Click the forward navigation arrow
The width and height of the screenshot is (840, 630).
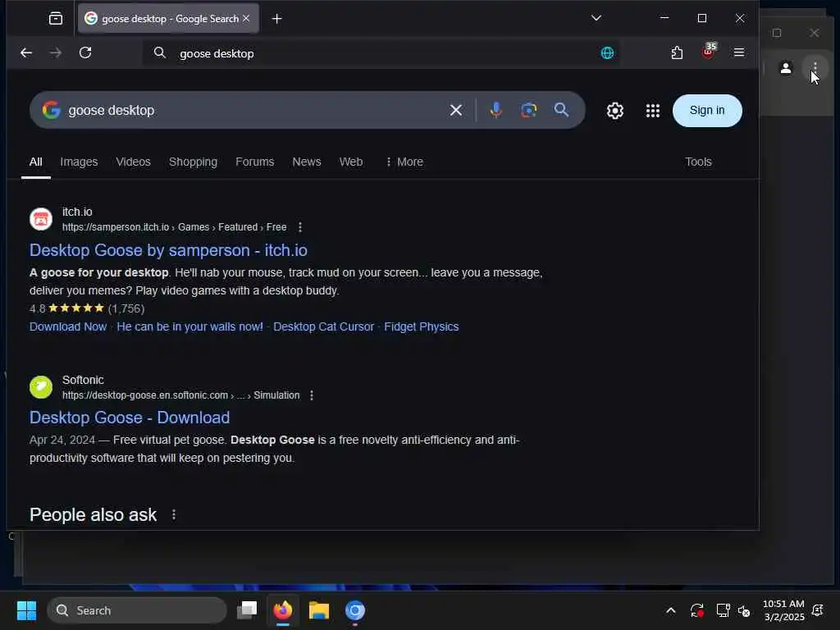[x=55, y=52]
